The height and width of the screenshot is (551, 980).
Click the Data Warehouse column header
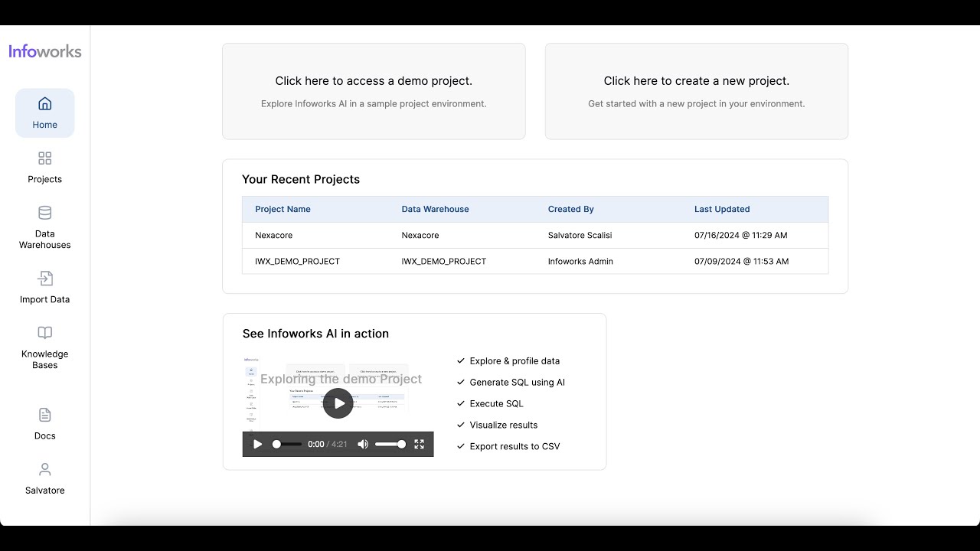coord(435,209)
